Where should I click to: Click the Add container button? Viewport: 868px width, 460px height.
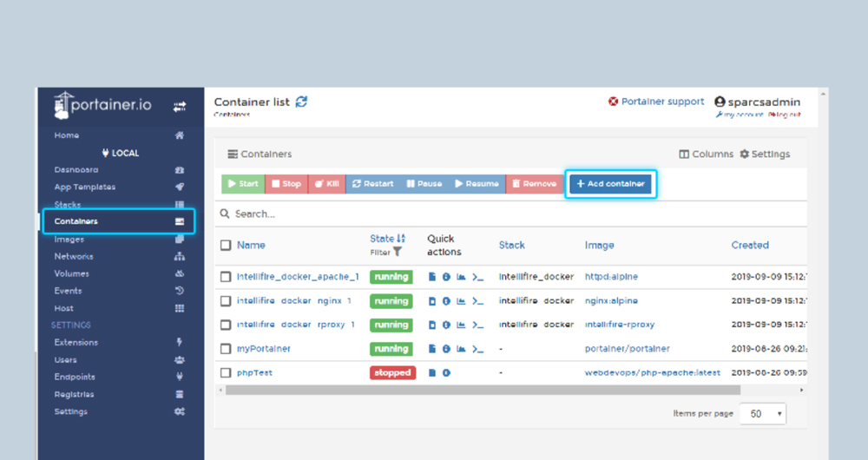[610, 184]
